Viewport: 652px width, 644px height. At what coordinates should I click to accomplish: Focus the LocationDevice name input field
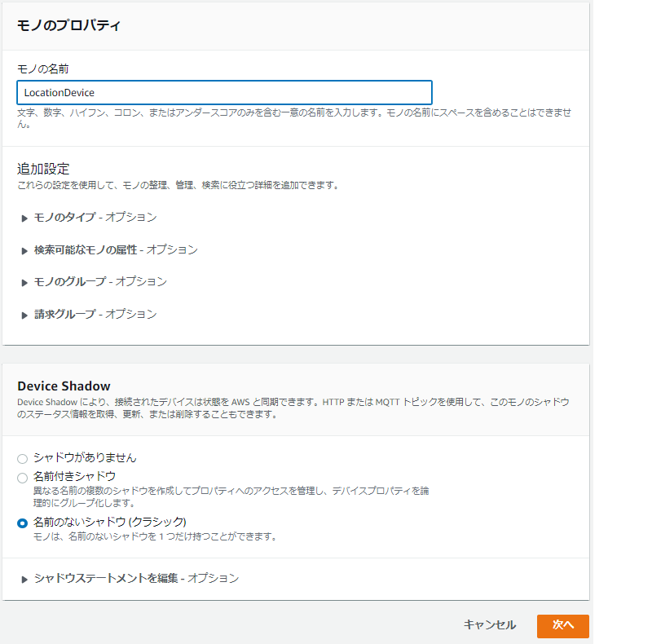(x=224, y=92)
